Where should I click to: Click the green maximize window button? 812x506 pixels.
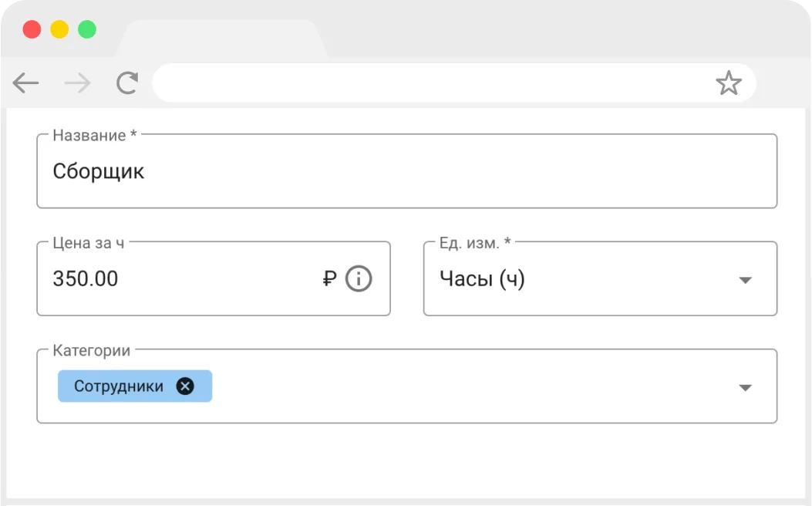[87, 29]
